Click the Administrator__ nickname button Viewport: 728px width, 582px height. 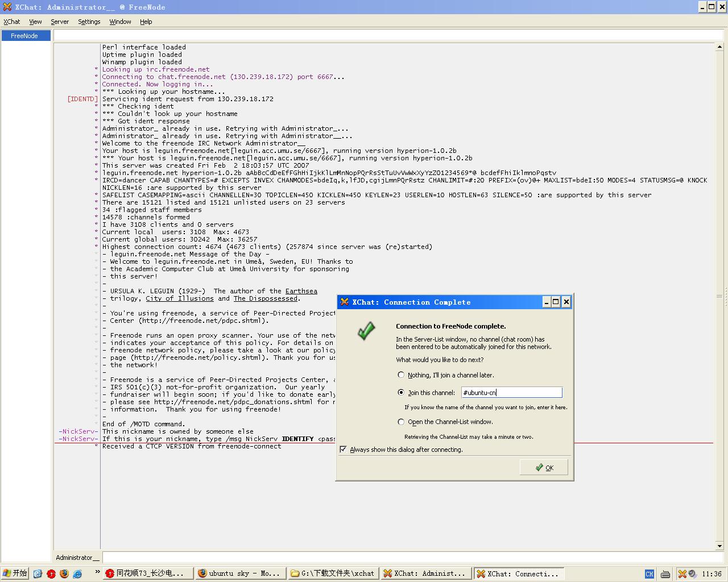click(77, 558)
